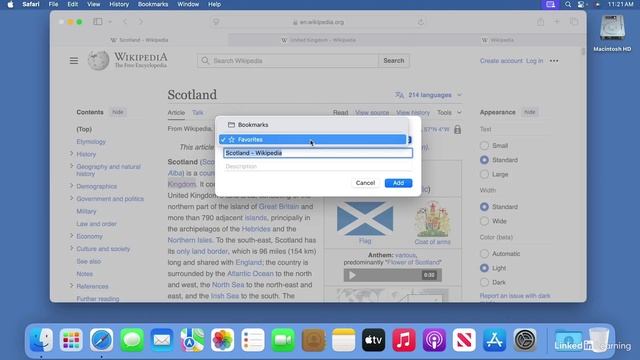Image resolution: width=640 pixels, height=360 pixels.
Task: Select Light color radio
Action: tap(484, 268)
